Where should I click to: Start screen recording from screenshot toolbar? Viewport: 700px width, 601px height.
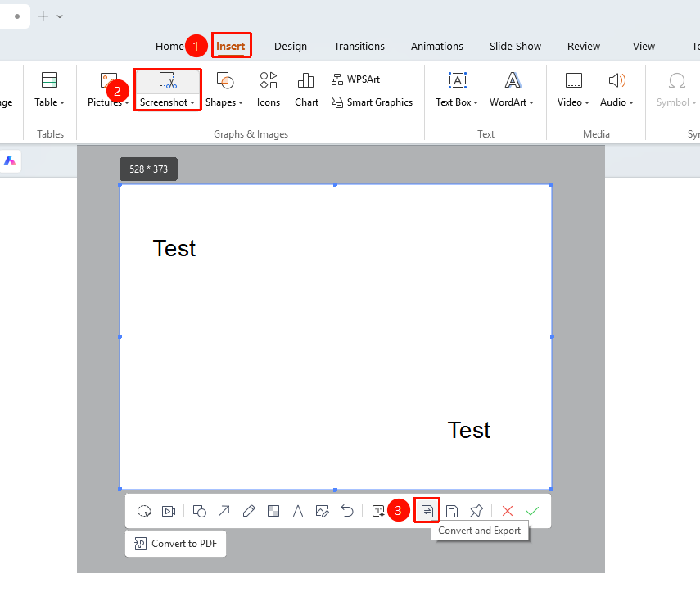(169, 511)
